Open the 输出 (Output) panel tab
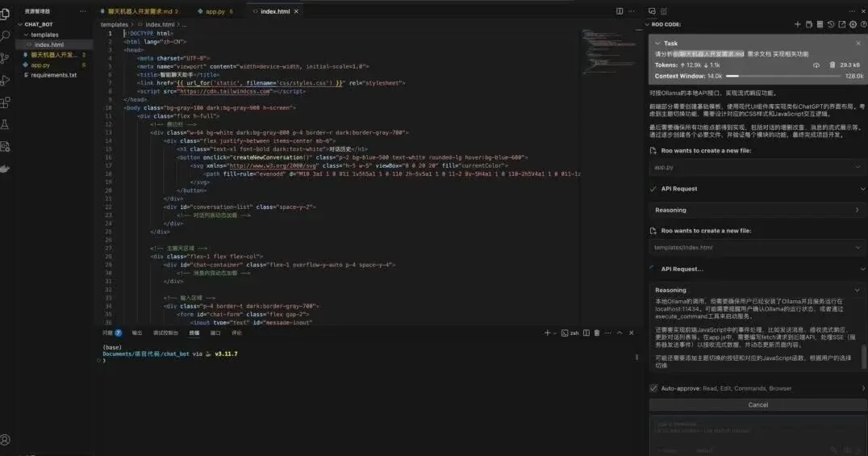868x456 pixels. 136,333
